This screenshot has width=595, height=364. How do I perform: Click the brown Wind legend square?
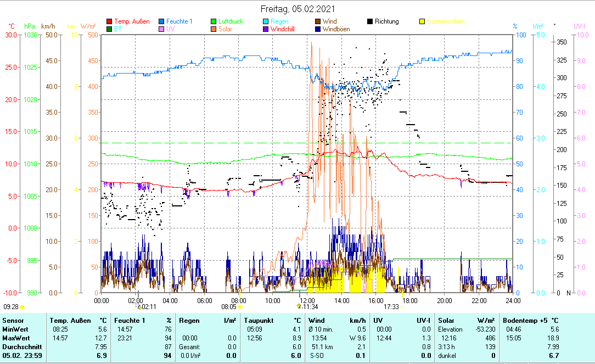pos(318,22)
